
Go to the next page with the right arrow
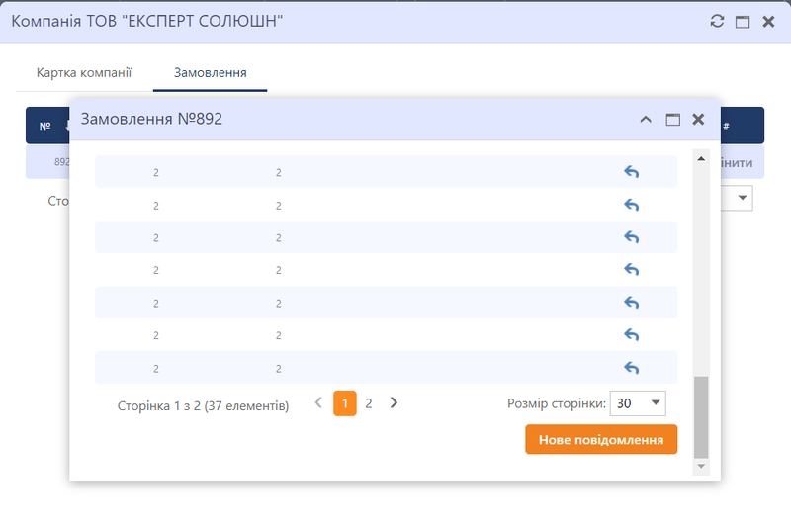[394, 402]
